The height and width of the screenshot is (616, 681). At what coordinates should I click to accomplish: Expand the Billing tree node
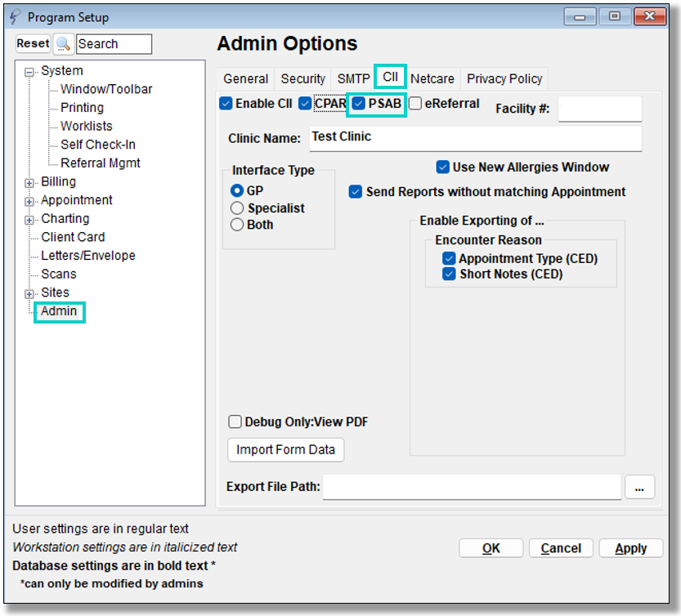click(x=30, y=182)
